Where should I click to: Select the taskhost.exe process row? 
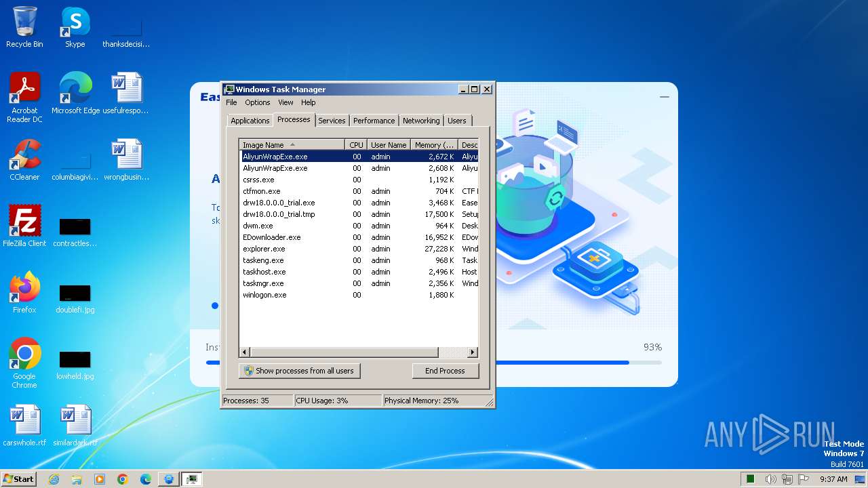point(359,272)
